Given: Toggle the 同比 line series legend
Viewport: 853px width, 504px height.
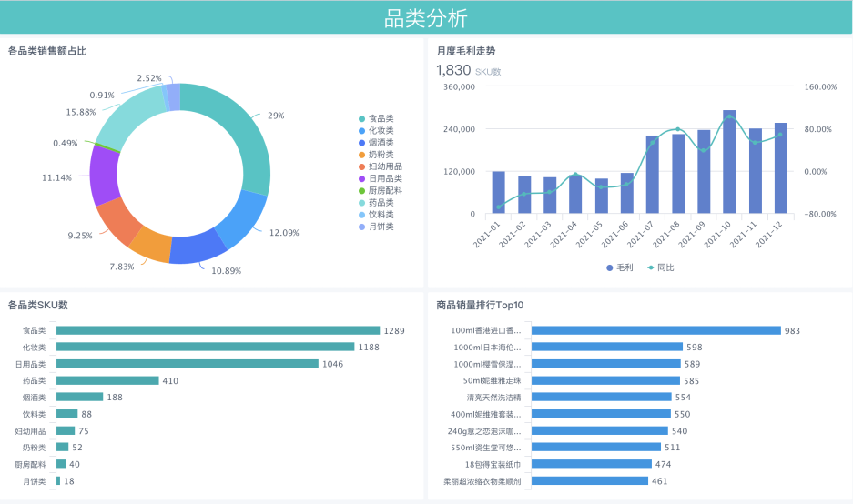Looking at the screenshot, I should point(660,267).
